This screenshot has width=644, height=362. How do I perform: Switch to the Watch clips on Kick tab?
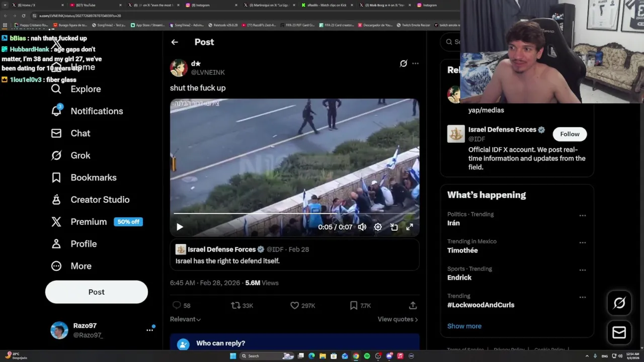tap(326, 5)
